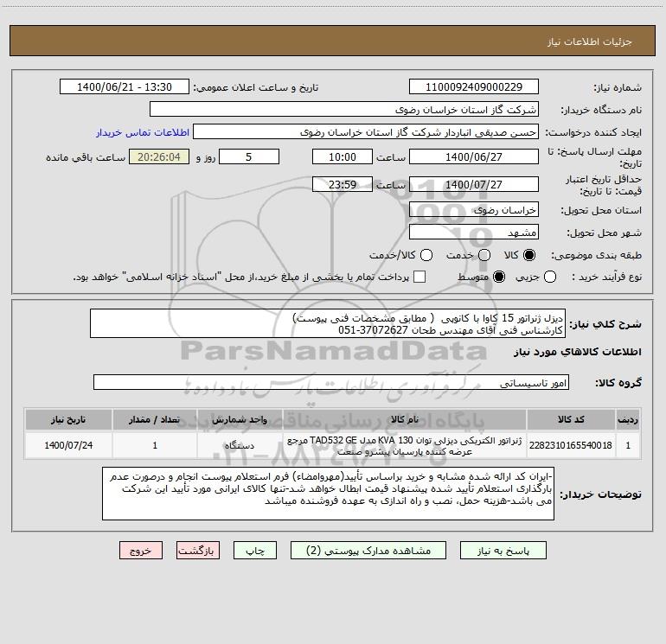Click the need number field 1100092409000229
This screenshot has width=666, height=644.
tap(474, 87)
